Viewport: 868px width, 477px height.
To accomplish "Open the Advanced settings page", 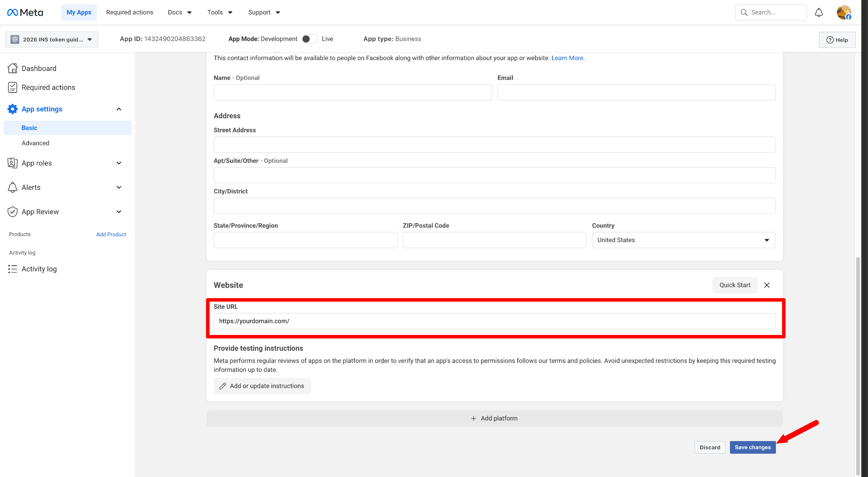I will [x=36, y=143].
